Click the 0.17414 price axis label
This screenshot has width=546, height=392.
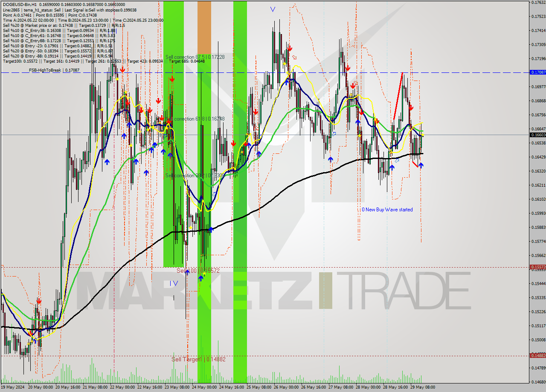(538, 31)
